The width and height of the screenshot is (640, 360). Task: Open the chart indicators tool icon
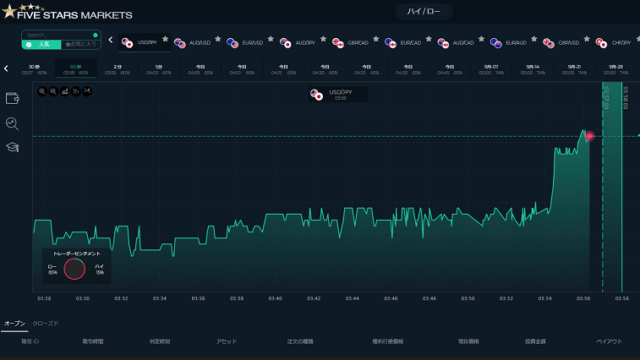[87, 91]
